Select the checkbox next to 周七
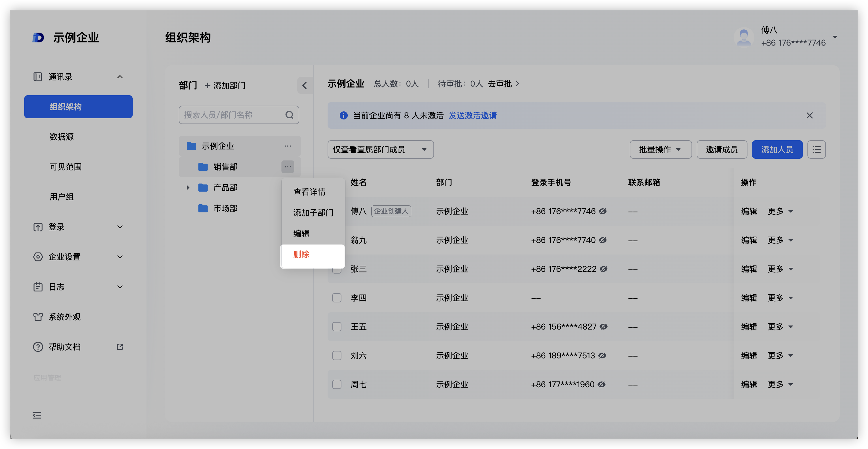The width and height of the screenshot is (868, 449). [x=337, y=384]
